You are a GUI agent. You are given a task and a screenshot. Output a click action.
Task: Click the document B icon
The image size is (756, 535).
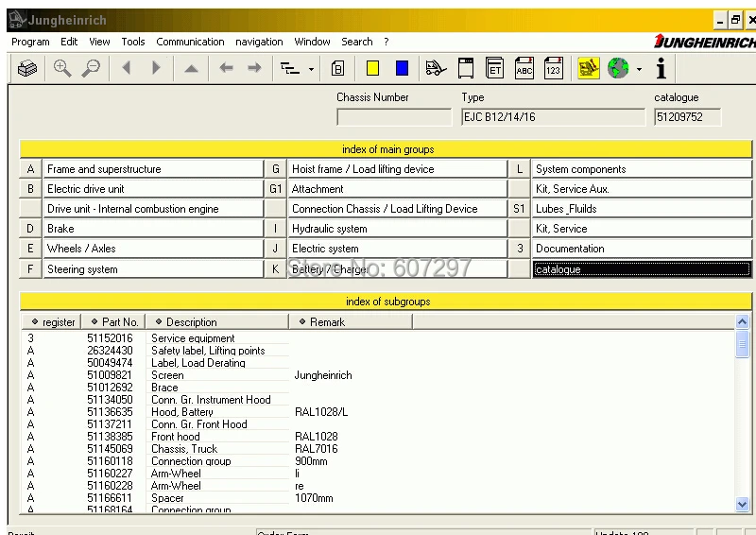[338, 68]
